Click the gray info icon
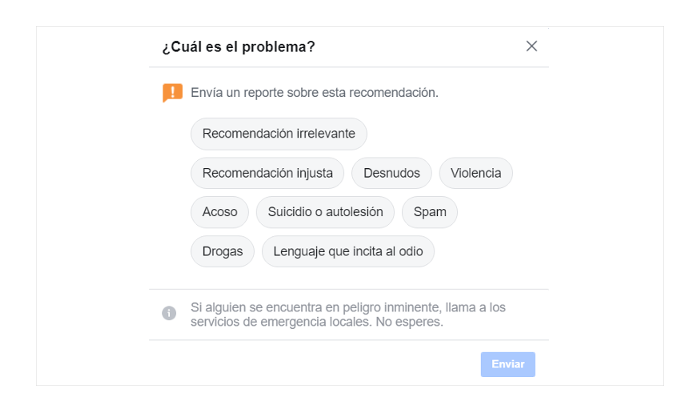Image resolution: width=700 pixels, height=418 pixels. [169, 313]
